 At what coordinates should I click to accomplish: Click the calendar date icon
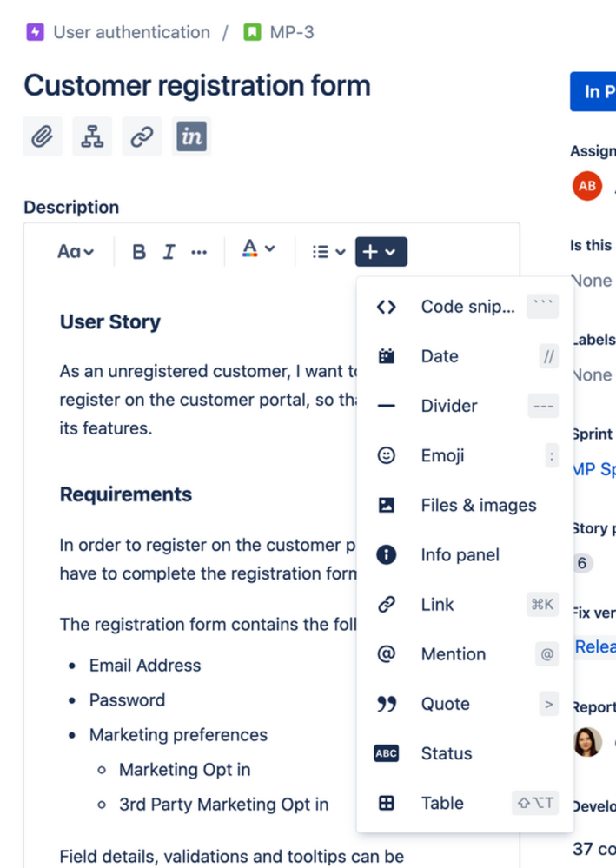click(387, 356)
